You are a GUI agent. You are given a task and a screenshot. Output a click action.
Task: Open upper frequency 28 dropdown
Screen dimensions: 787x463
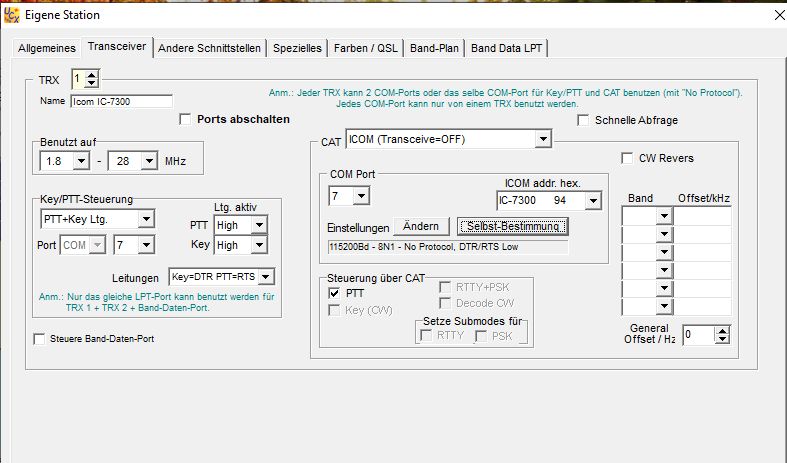tap(149, 162)
